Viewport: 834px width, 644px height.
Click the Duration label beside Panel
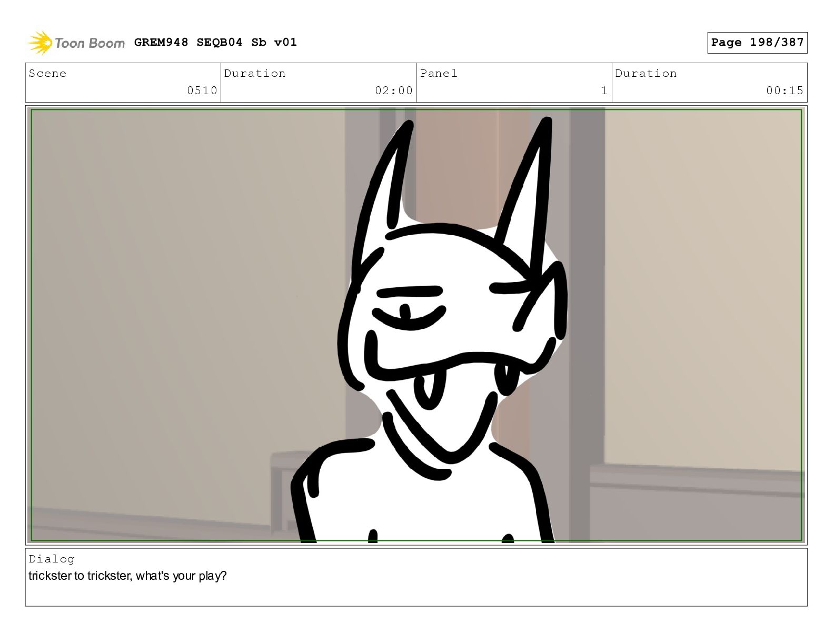pyautogui.click(x=646, y=73)
